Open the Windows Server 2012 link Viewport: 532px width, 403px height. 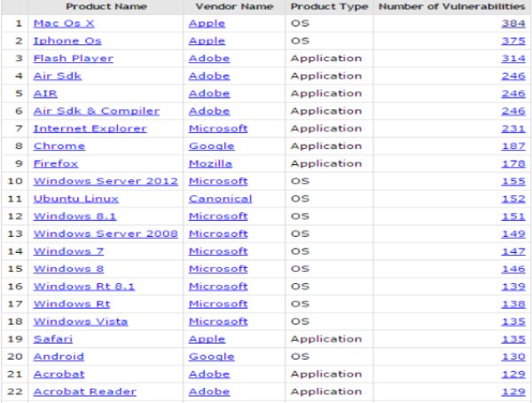pyautogui.click(x=105, y=181)
